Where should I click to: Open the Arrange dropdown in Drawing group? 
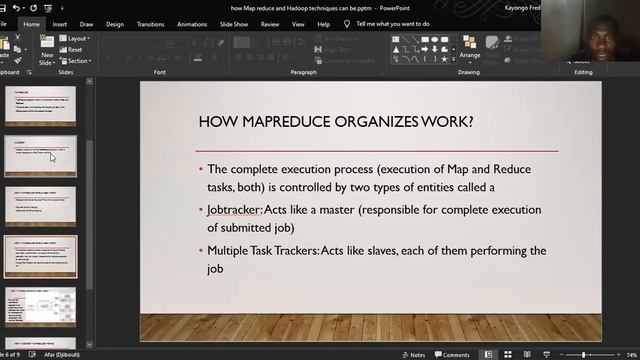pos(470,49)
